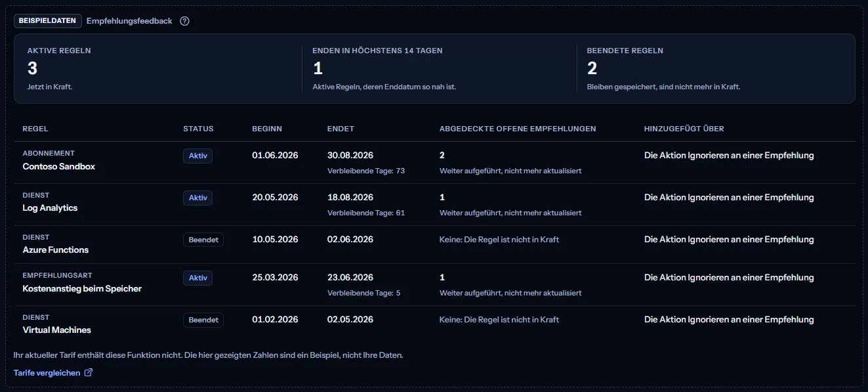The image size is (868, 392).
Task: Click the Aktiv badge for Contoso Sandbox
Action: (x=197, y=156)
